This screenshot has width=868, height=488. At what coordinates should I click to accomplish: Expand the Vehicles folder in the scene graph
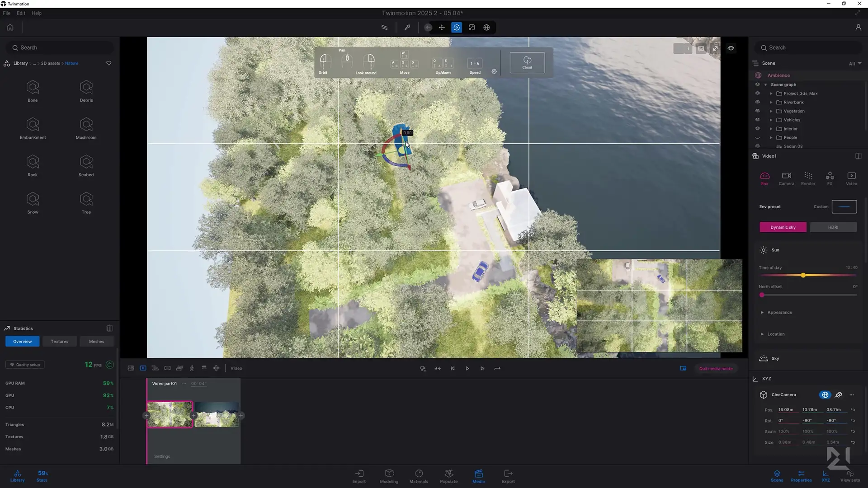click(x=771, y=120)
